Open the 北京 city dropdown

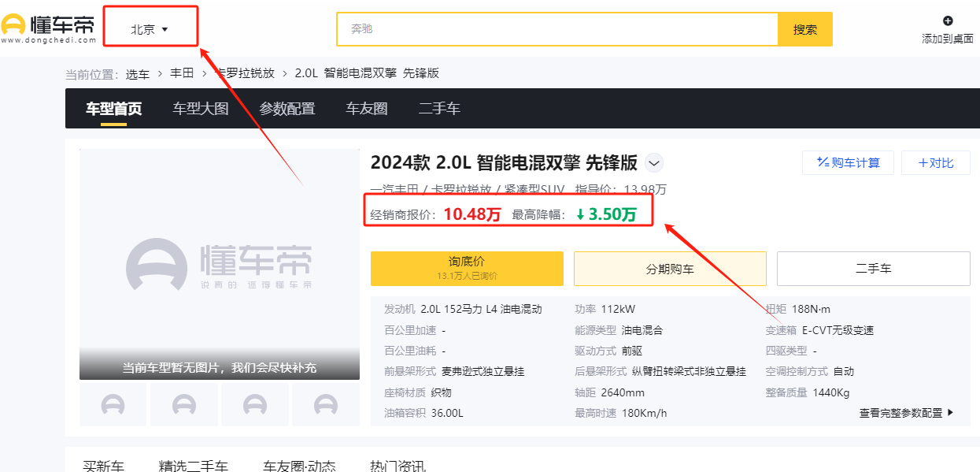coord(150,29)
